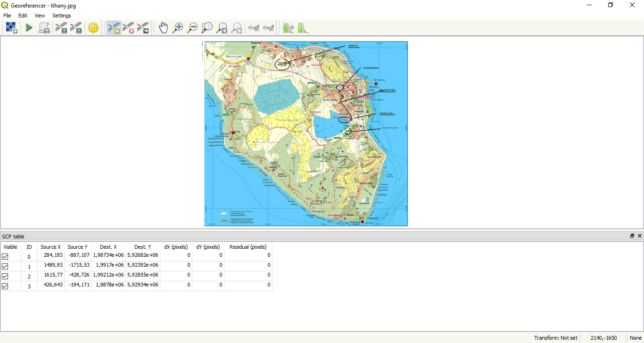This screenshot has height=343, width=644.
Task: Select the Zoom Out tool
Action: click(192, 28)
